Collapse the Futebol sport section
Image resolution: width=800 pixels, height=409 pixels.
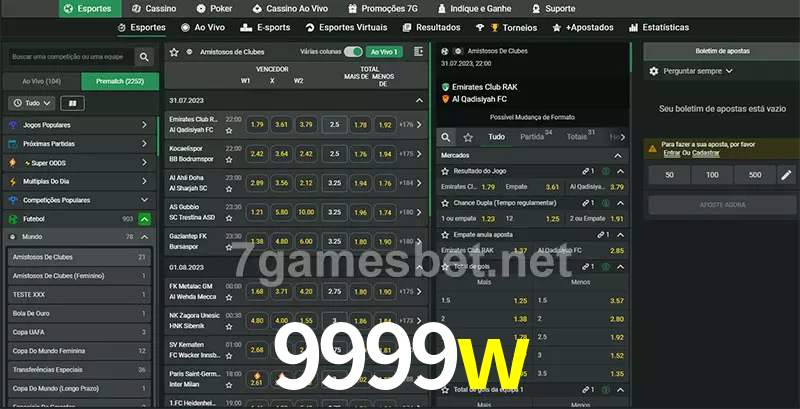144,219
